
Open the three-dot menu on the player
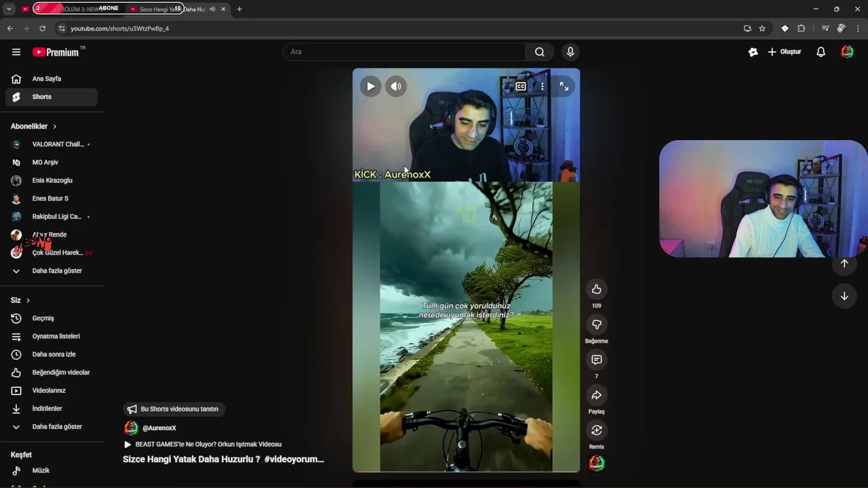tap(542, 86)
